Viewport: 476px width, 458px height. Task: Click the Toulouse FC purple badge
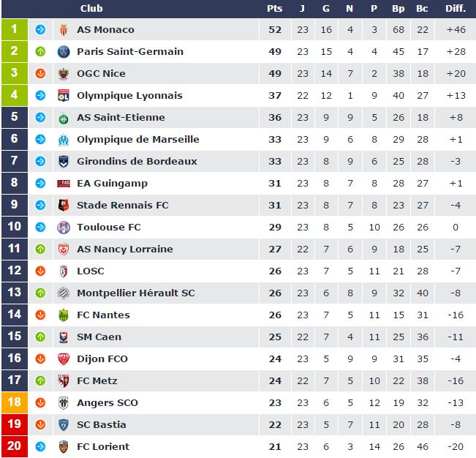pos(64,228)
